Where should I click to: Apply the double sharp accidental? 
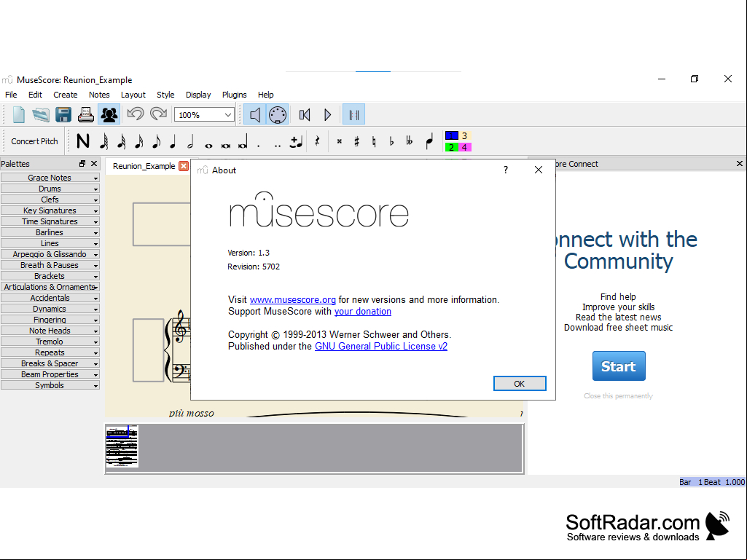tap(339, 141)
